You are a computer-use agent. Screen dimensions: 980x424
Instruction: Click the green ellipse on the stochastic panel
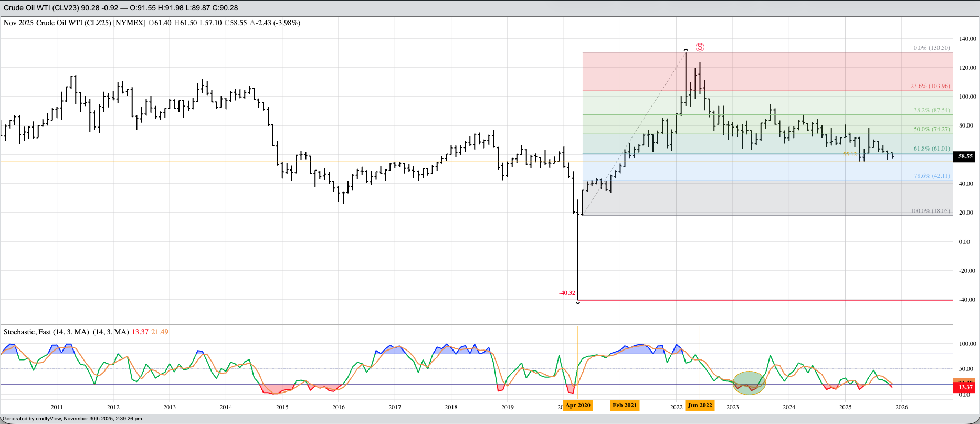[749, 383]
